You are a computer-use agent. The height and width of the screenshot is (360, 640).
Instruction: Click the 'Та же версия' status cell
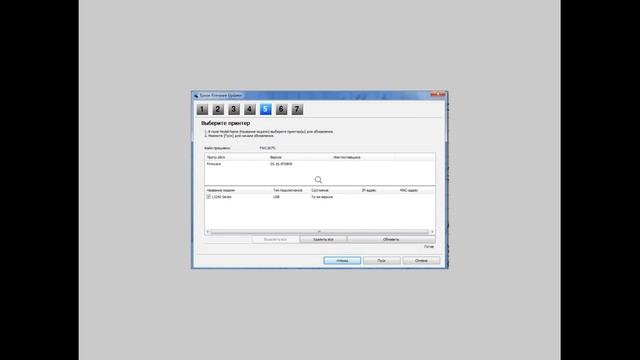322,197
